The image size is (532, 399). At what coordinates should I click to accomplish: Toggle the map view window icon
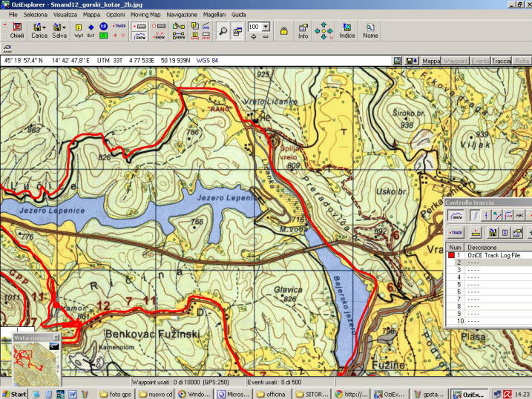(x=237, y=31)
